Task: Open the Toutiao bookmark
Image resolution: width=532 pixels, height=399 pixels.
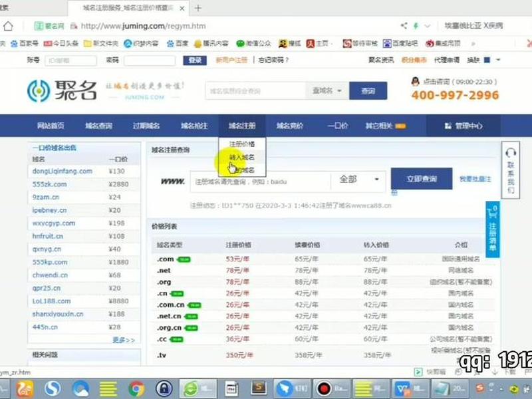Action: pos(61,43)
